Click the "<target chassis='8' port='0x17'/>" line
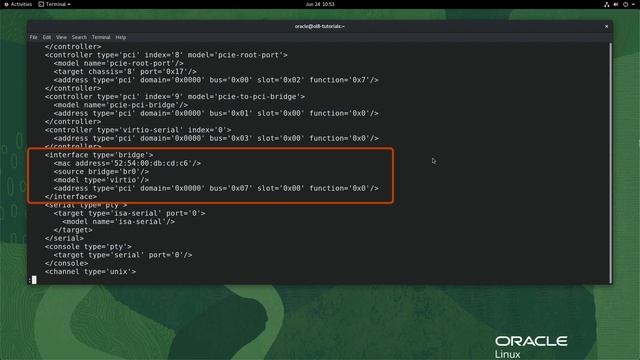The image size is (640, 360). [125, 71]
